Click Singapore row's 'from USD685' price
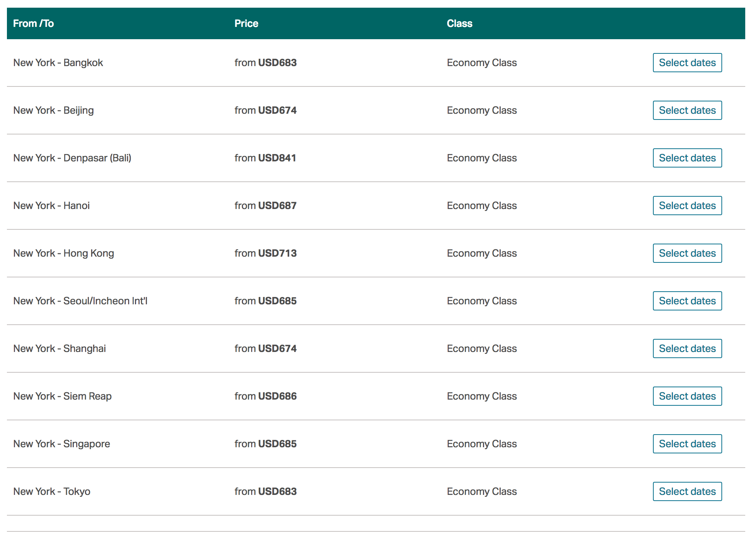 [x=266, y=444]
